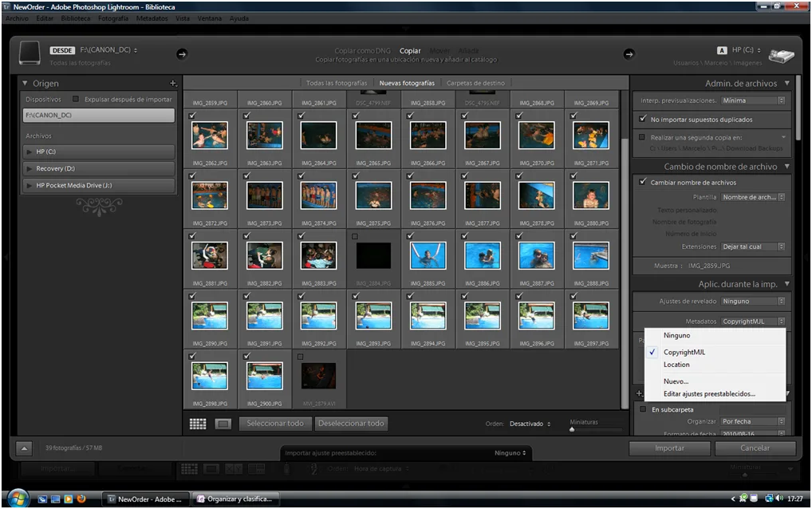Click the right arrow beside the Copiar options

tap(629, 54)
